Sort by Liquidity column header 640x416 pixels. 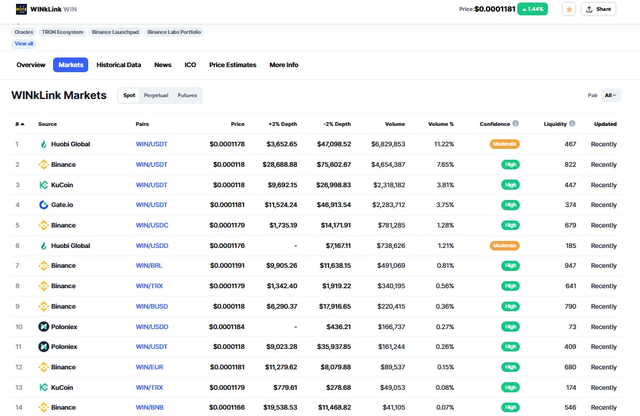[x=555, y=124]
